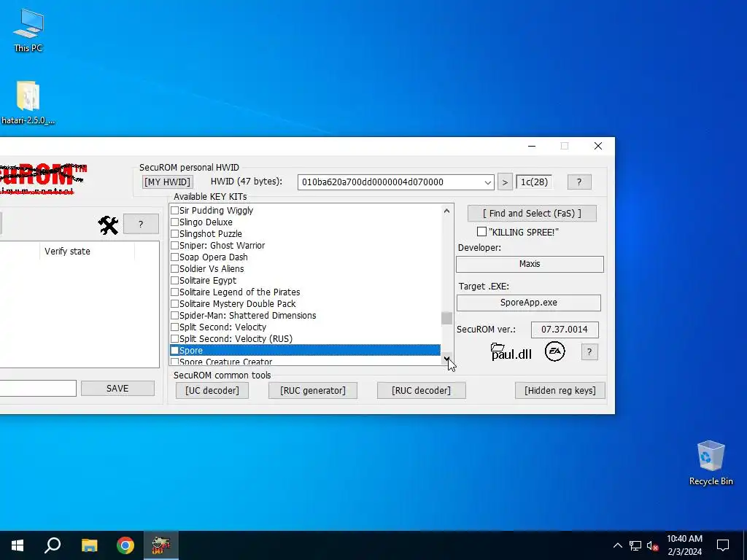
Task: Click the Maxis developer button
Action: point(530,264)
